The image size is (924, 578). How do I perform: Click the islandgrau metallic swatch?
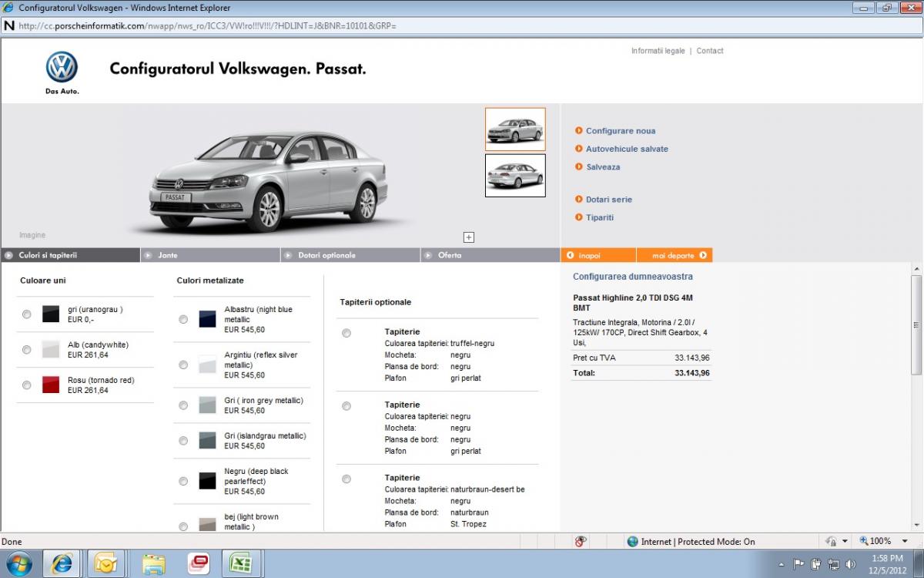pyautogui.click(x=207, y=440)
